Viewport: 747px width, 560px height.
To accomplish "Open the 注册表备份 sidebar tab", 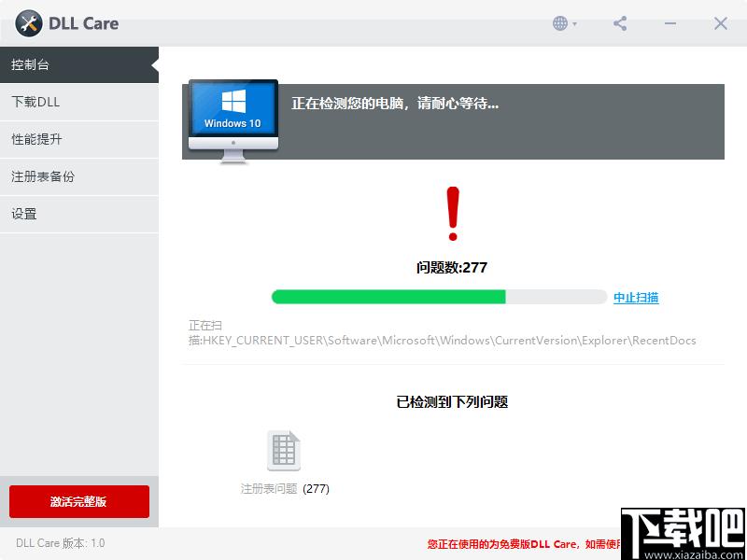I will (79, 176).
